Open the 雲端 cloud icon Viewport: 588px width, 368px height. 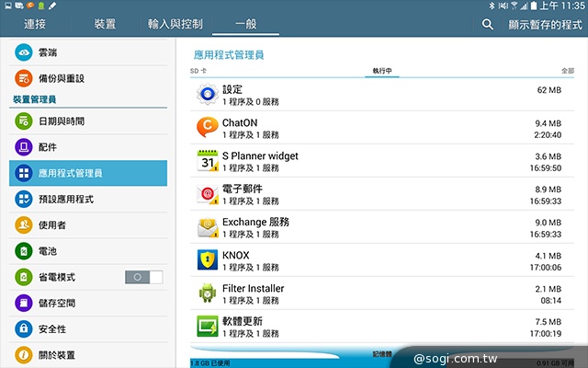coord(24,52)
